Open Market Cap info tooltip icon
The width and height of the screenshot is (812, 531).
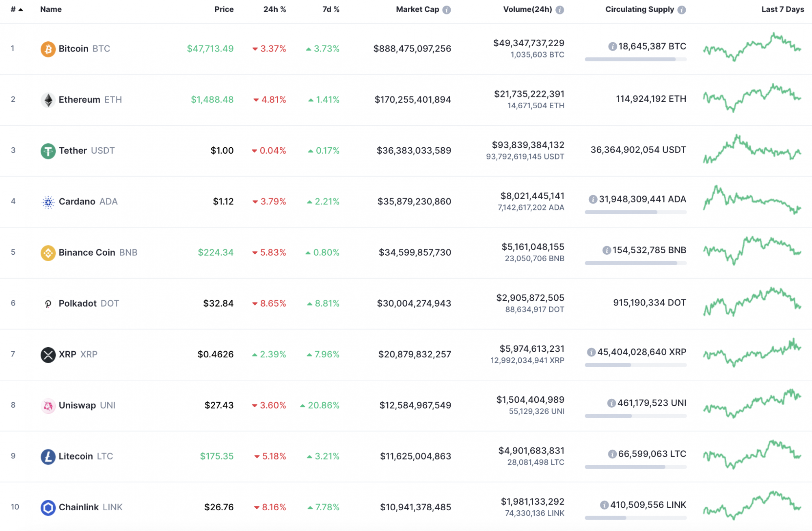point(447,10)
